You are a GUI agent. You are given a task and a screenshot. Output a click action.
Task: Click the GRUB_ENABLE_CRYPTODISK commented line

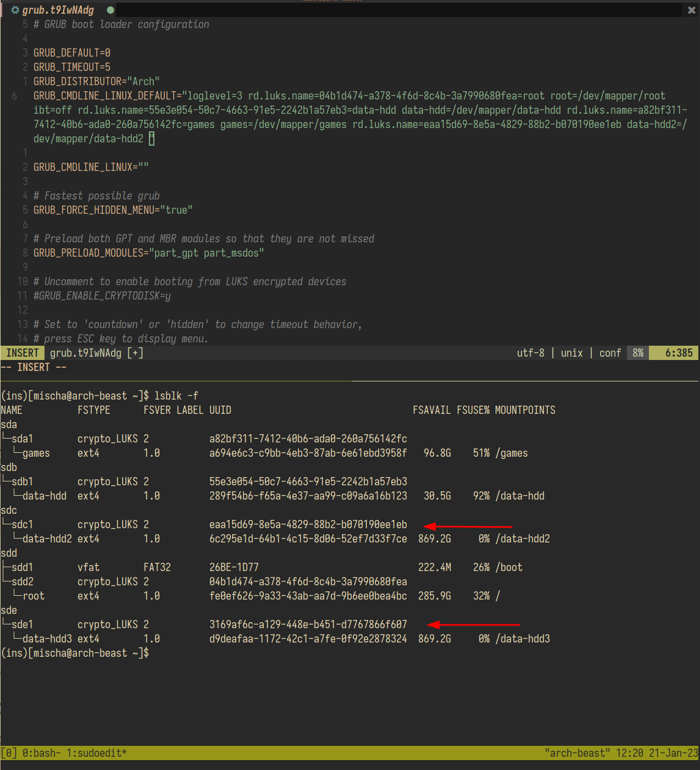(x=102, y=295)
